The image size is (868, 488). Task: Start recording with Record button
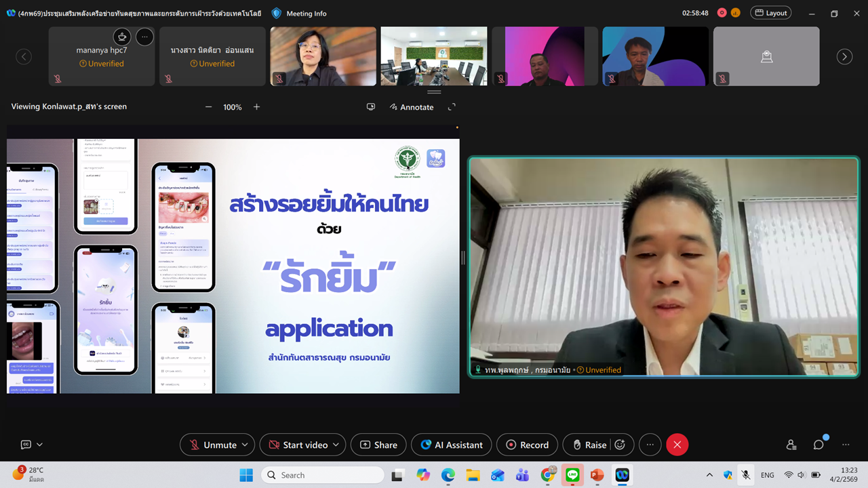(x=527, y=445)
